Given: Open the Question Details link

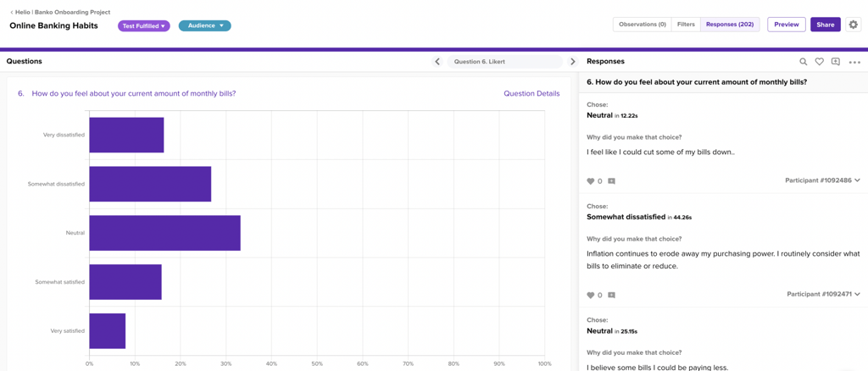Looking at the screenshot, I should (531, 93).
